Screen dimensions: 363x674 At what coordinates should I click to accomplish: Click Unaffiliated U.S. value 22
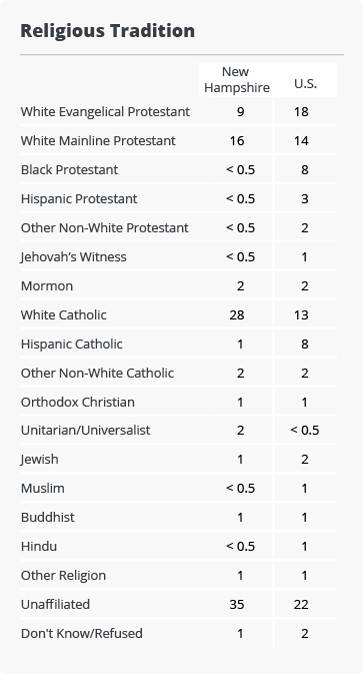(x=301, y=605)
